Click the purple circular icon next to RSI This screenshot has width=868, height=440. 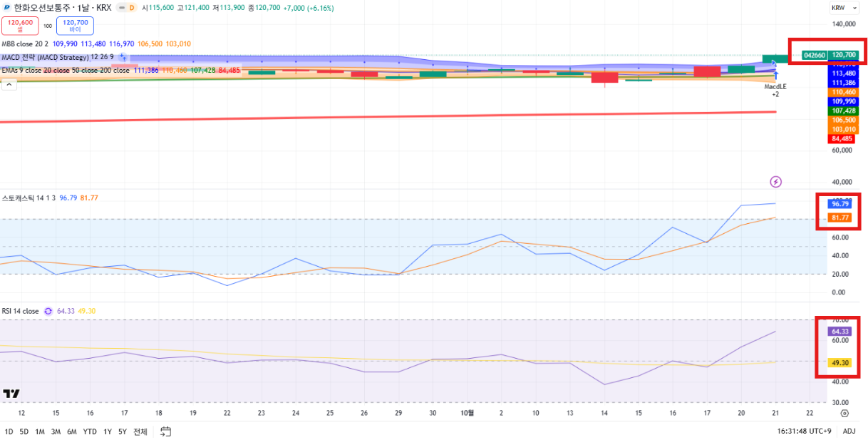pyautogui.click(x=48, y=311)
